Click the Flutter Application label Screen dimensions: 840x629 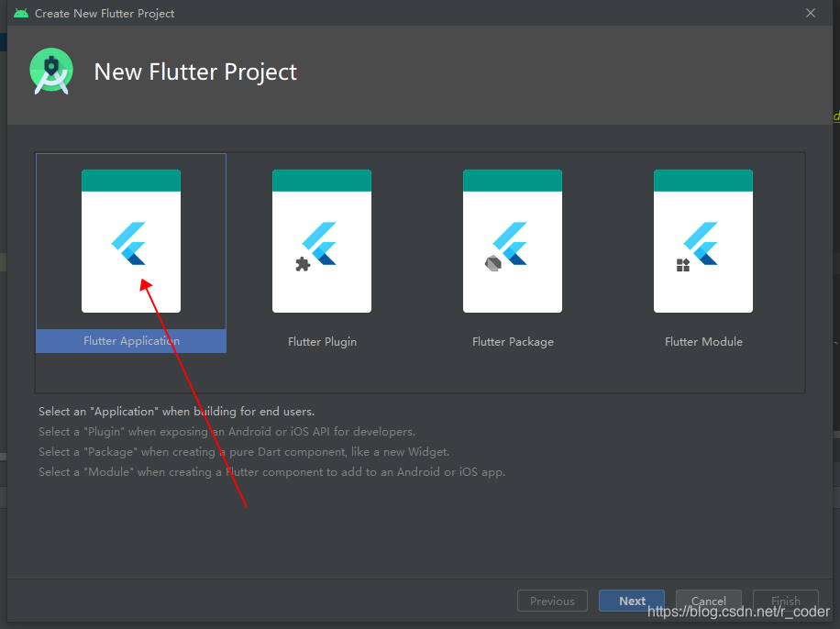(x=131, y=341)
